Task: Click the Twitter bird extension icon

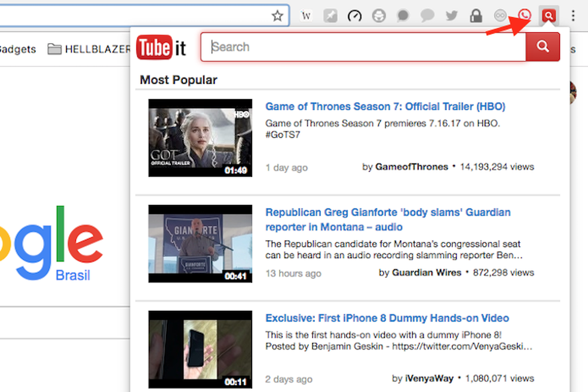Action: tap(451, 16)
